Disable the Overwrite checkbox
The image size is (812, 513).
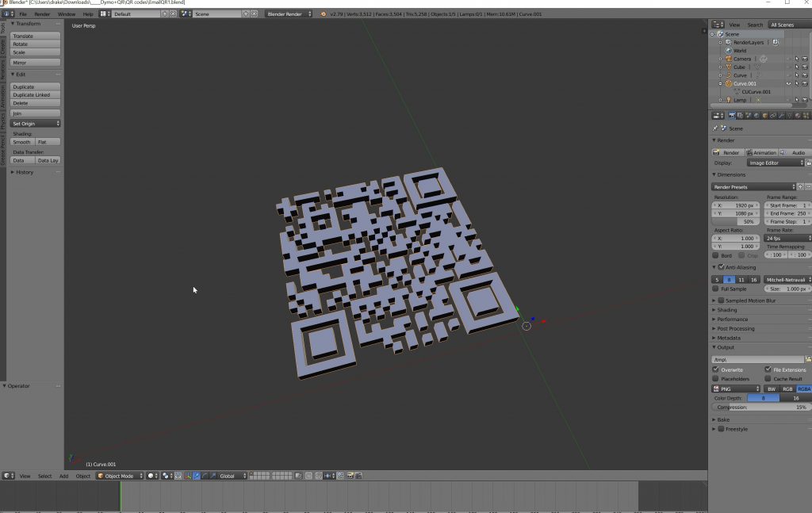[716, 369]
